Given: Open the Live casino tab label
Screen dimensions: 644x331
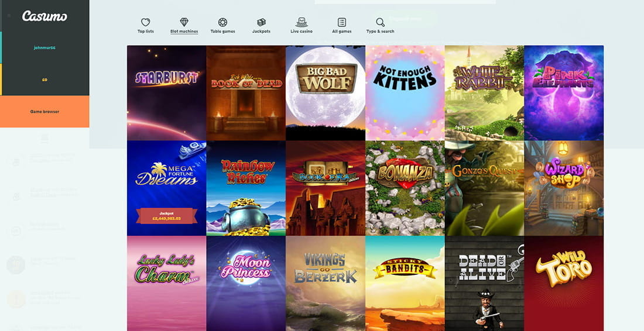Looking at the screenshot, I should [302, 31].
